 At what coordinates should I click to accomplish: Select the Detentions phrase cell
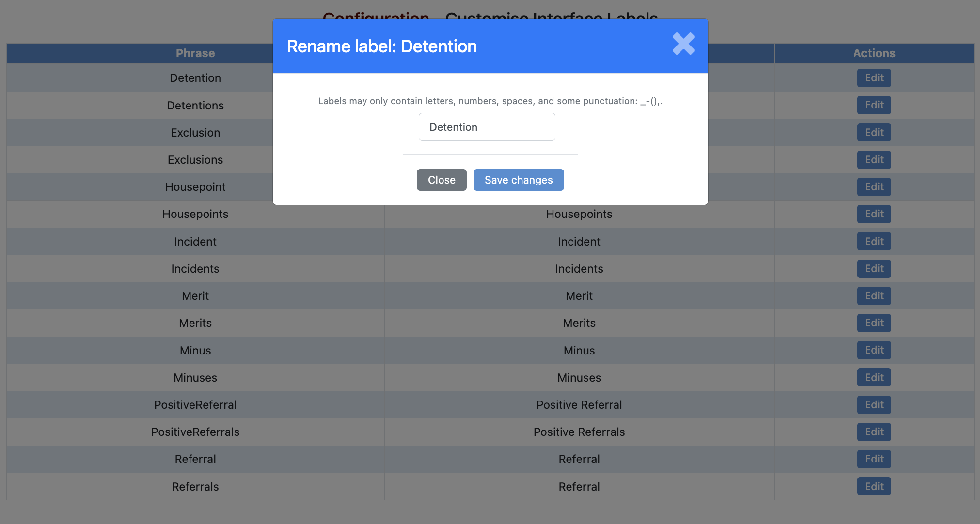point(195,105)
